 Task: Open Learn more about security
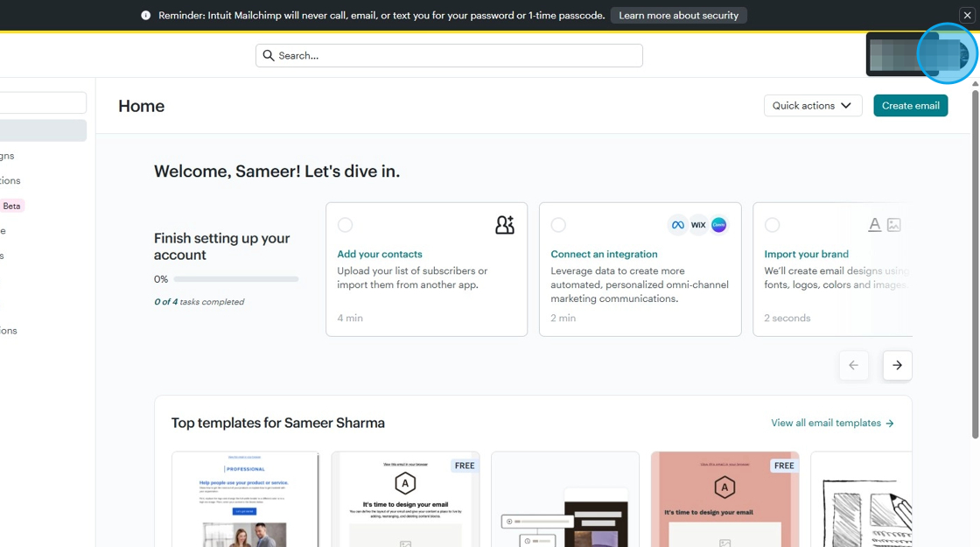click(678, 16)
